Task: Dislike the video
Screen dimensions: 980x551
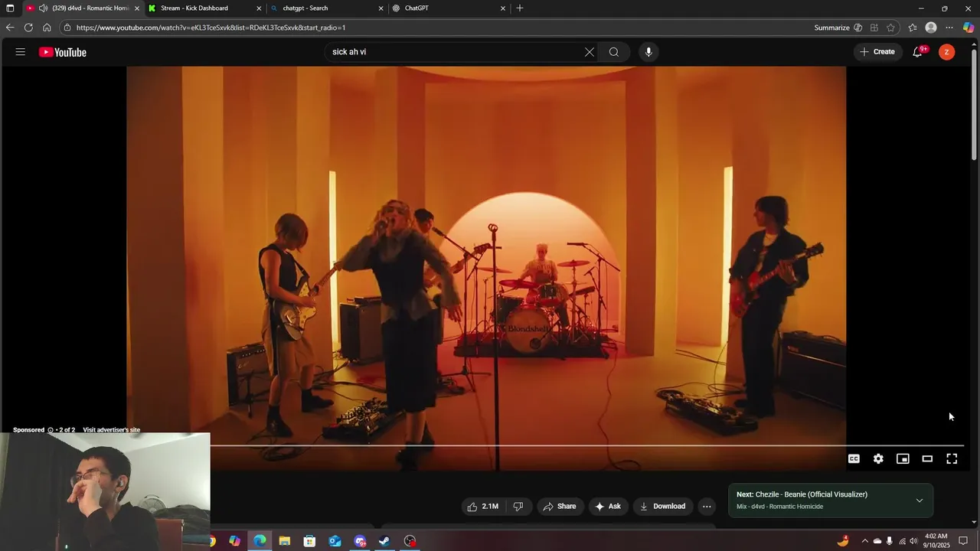Action: (x=518, y=507)
